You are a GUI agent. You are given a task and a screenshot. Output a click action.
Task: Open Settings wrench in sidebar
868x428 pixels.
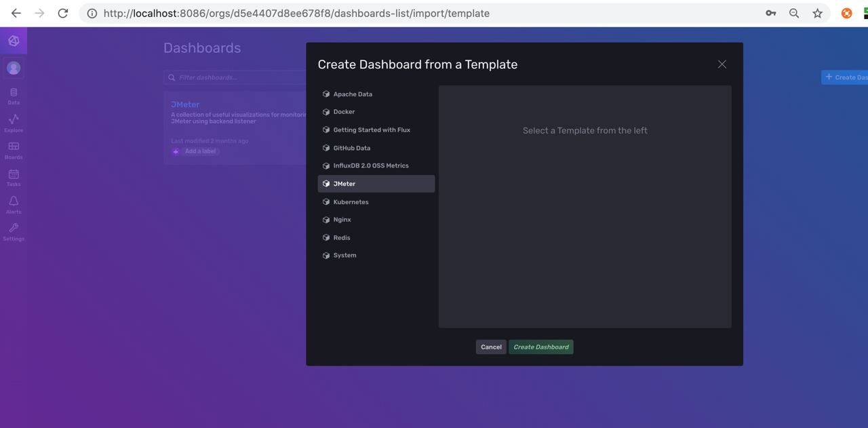(14, 232)
